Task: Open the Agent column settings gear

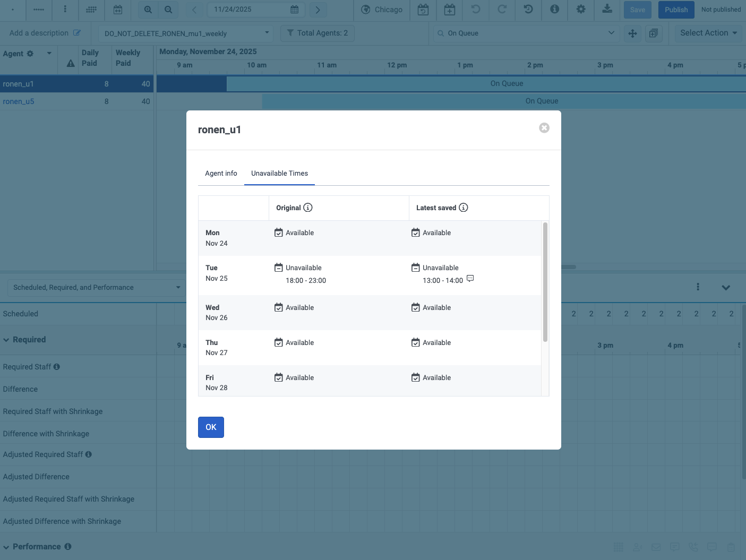Action: (x=30, y=53)
